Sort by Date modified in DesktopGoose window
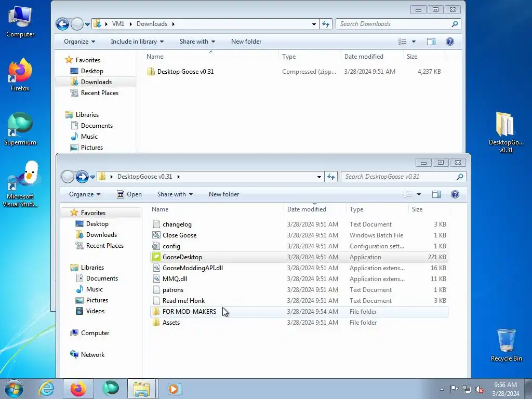Screen dimensions: 532x399 point(315,209)
